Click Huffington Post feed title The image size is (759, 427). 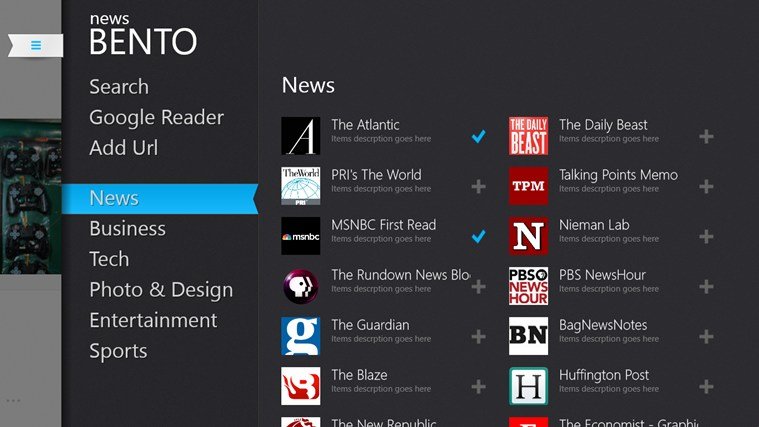604,376
